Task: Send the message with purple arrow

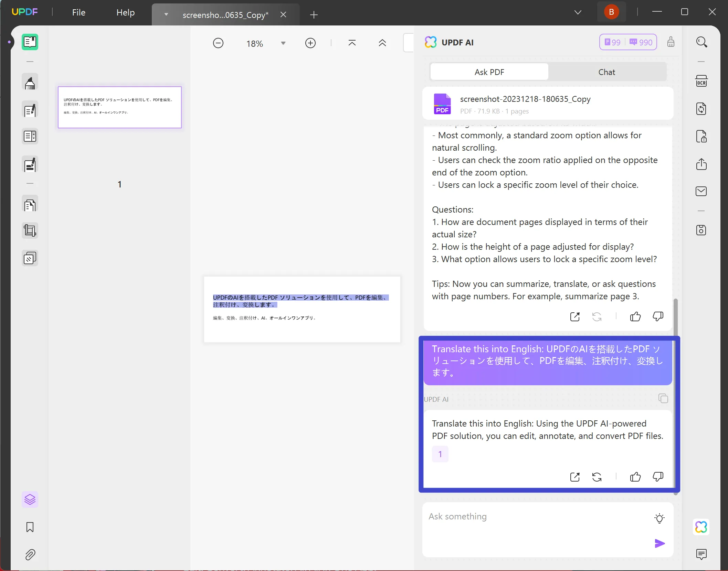Action: pyautogui.click(x=660, y=543)
